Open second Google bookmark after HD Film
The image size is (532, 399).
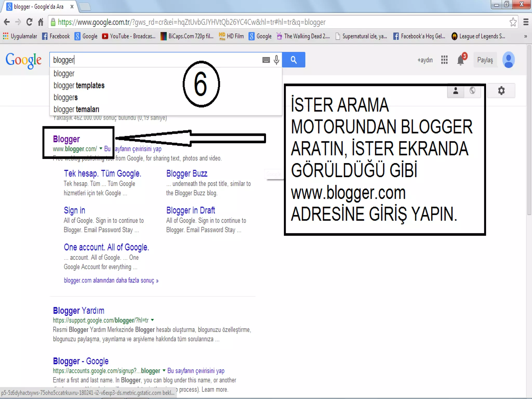coord(260,36)
